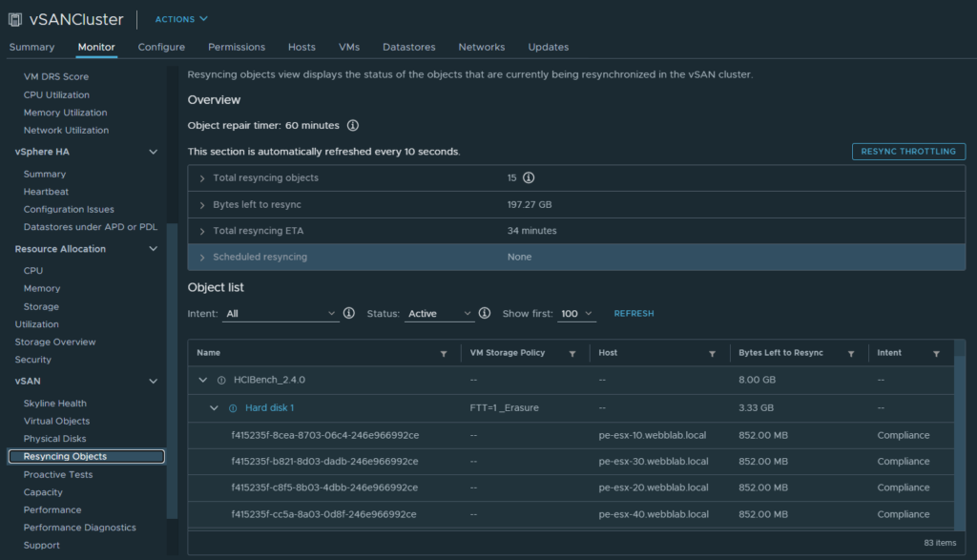The image size is (977, 560).
Task: Open Datastores under APD or PDL
Action: (91, 227)
